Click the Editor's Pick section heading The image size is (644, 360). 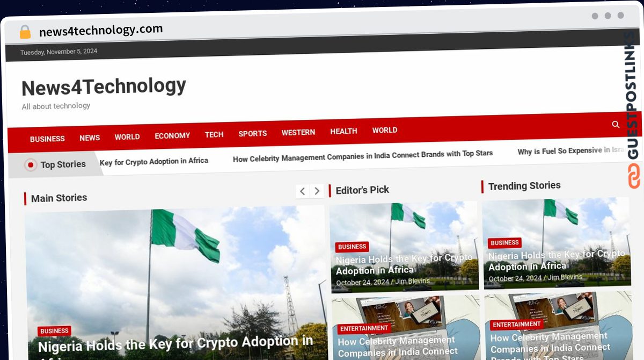point(362,190)
